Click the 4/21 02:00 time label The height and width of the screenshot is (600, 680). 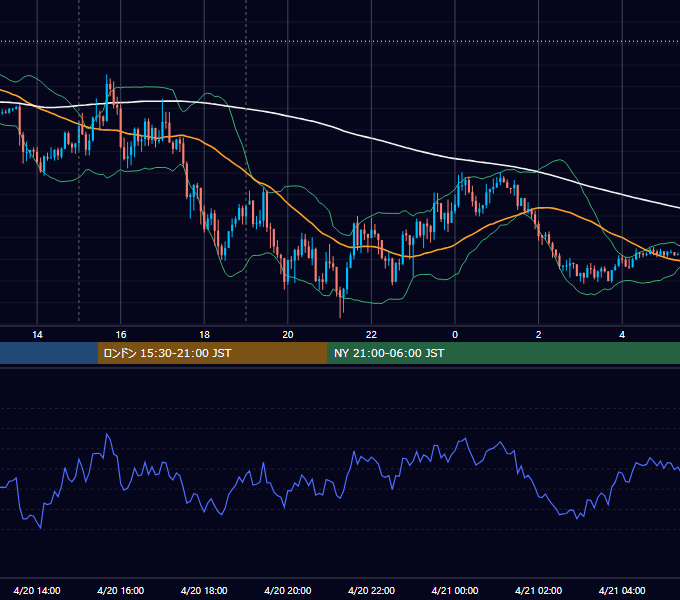(538, 590)
